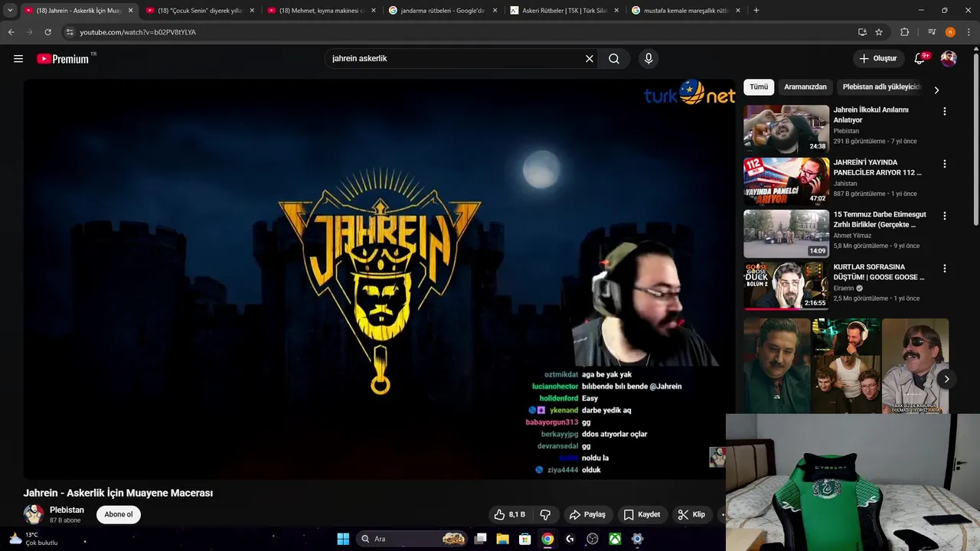Open the notifications bell

921,59
